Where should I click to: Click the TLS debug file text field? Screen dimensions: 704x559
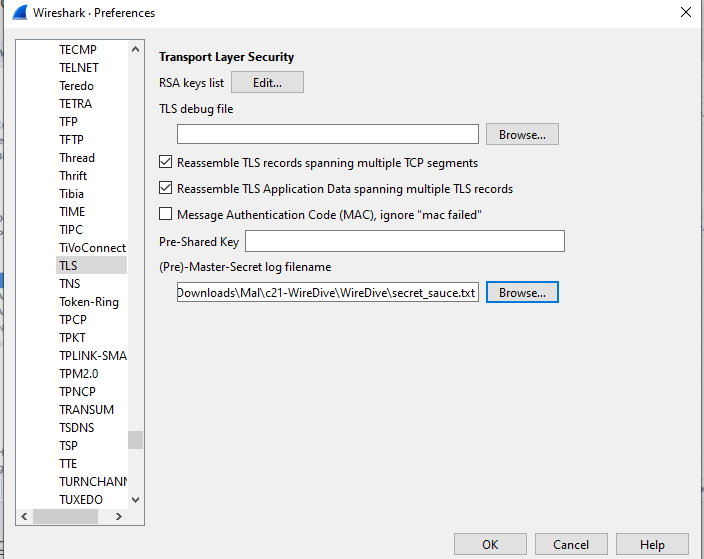point(328,134)
